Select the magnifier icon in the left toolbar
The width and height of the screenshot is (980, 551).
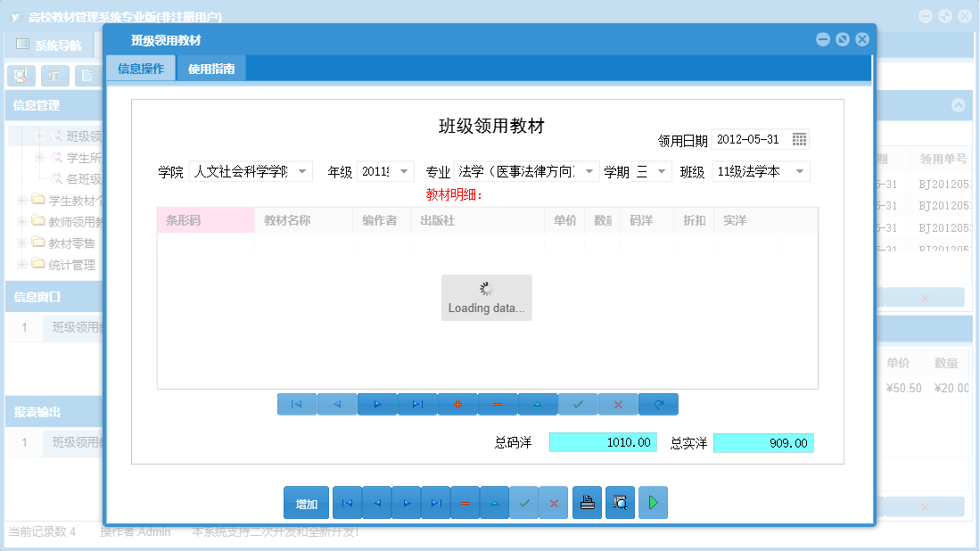[x=20, y=76]
